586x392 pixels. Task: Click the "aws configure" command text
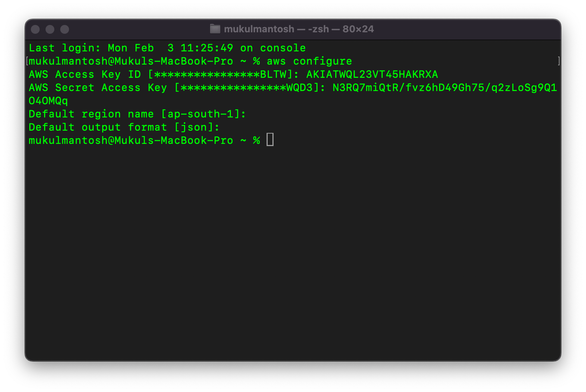click(x=309, y=61)
